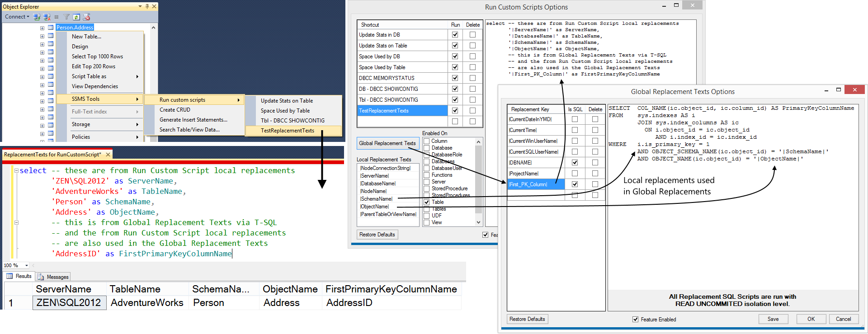Open the Storage submenu

(100, 124)
